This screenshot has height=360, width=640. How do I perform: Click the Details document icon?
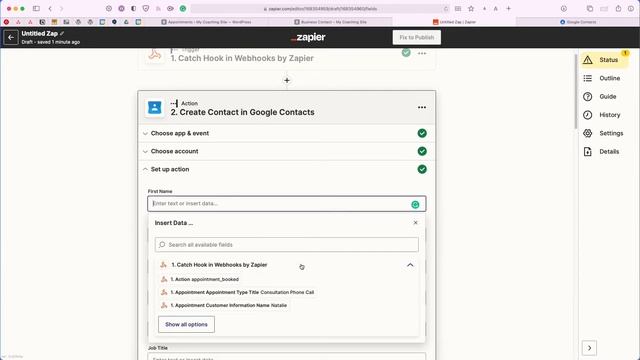(588, 152)
